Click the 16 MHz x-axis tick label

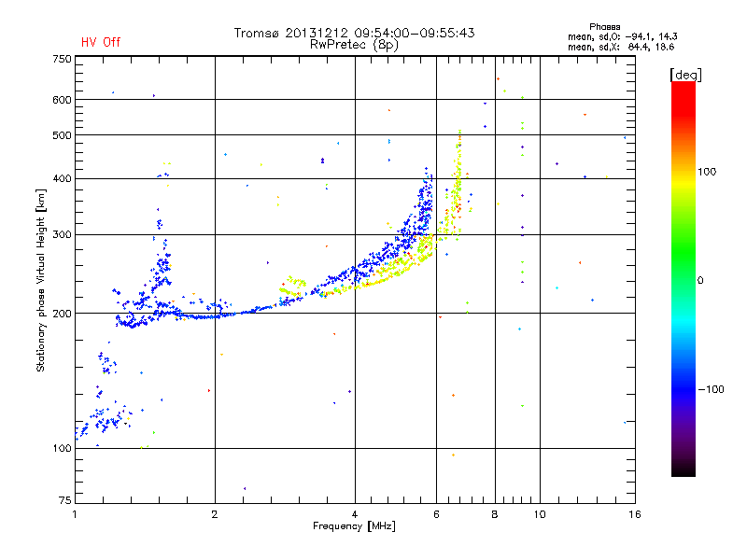click(635, 514)
